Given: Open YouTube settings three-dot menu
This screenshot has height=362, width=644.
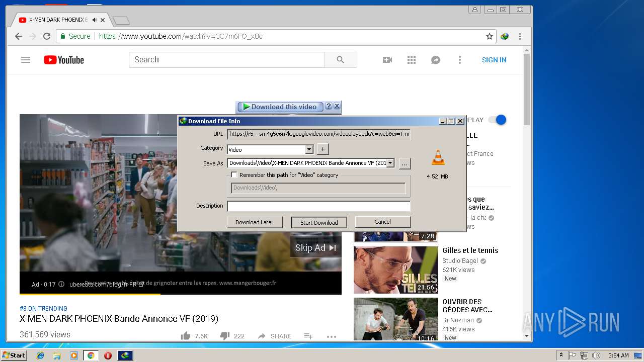Looking at the screenshot, I should (x=459, y=60).
